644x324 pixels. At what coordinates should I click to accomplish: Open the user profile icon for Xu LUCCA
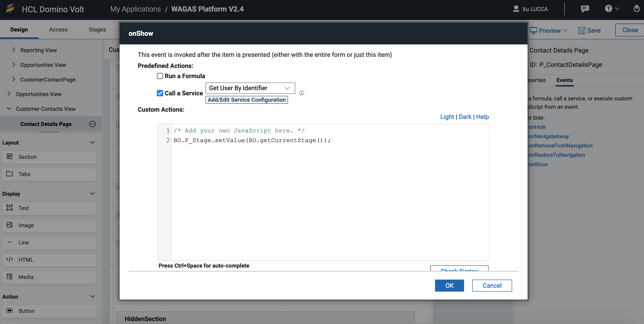pyautogui.click(x=516, y=9)
